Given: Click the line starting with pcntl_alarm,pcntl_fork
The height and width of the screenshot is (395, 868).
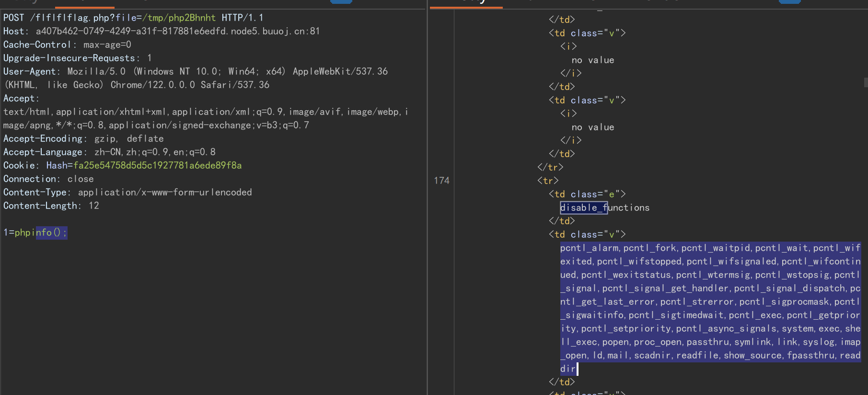Looking at the screenshot, I should pos(710,248).
